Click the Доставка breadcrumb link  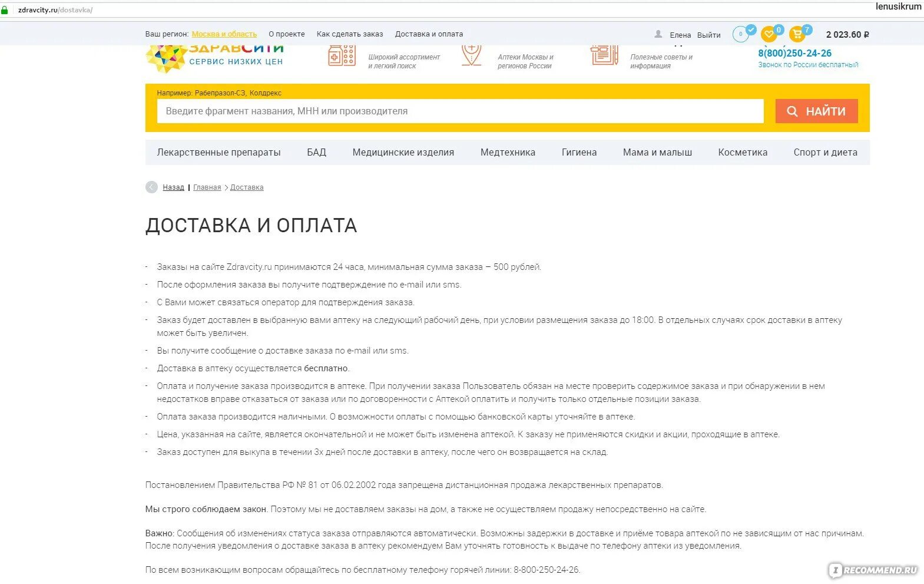pyautogui.click(x=247, y=187)
